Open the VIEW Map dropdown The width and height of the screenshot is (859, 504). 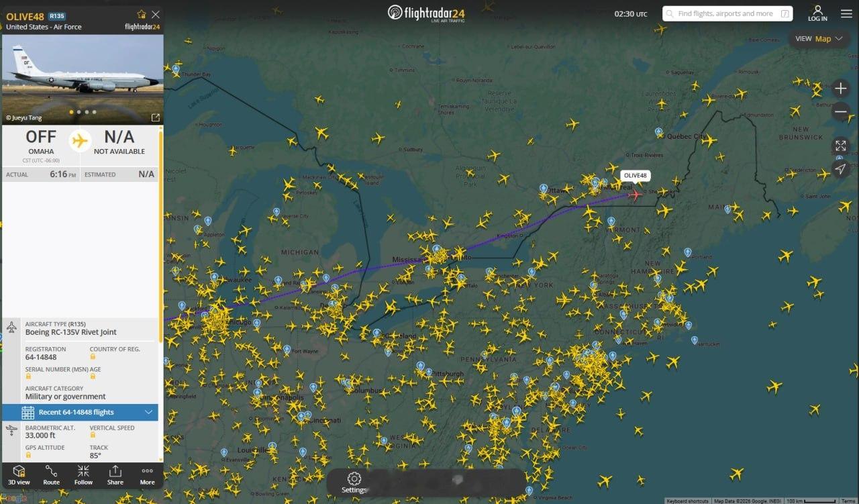click(x=819, y=38)
